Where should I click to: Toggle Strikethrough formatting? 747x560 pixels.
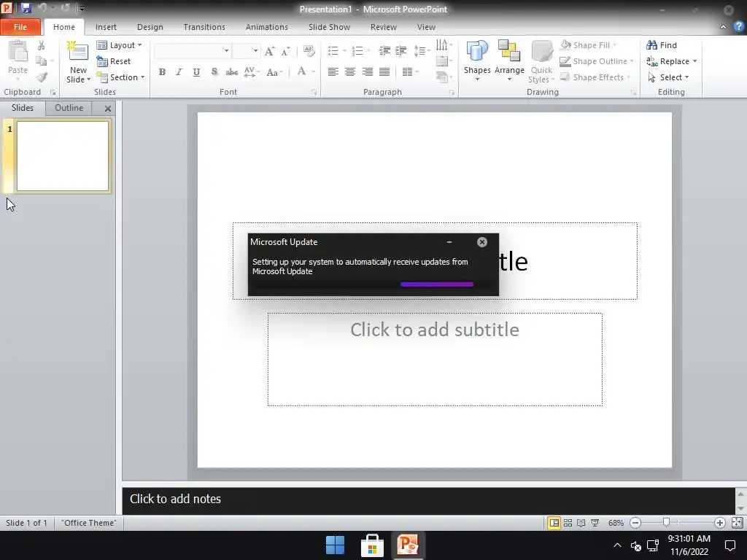click(x=231, y=72)
